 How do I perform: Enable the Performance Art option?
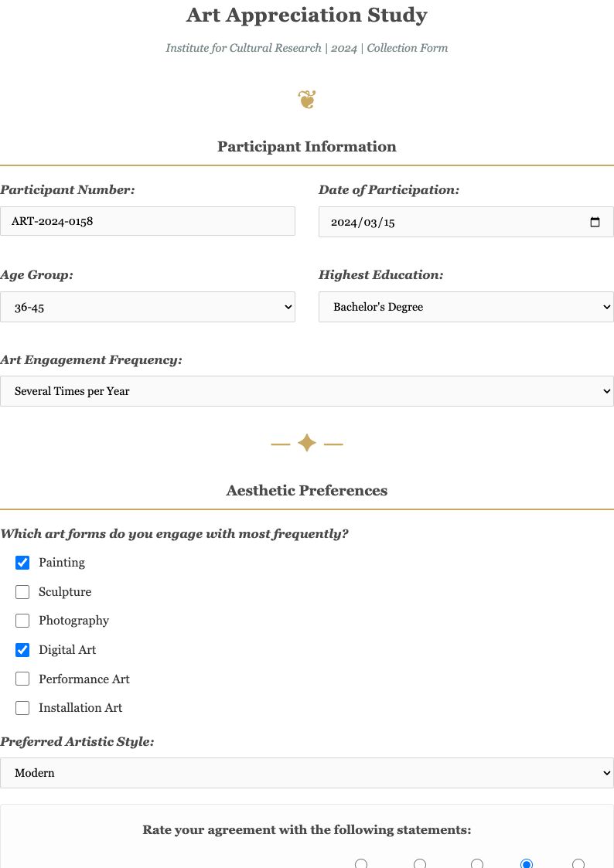[x=22, y=679]
